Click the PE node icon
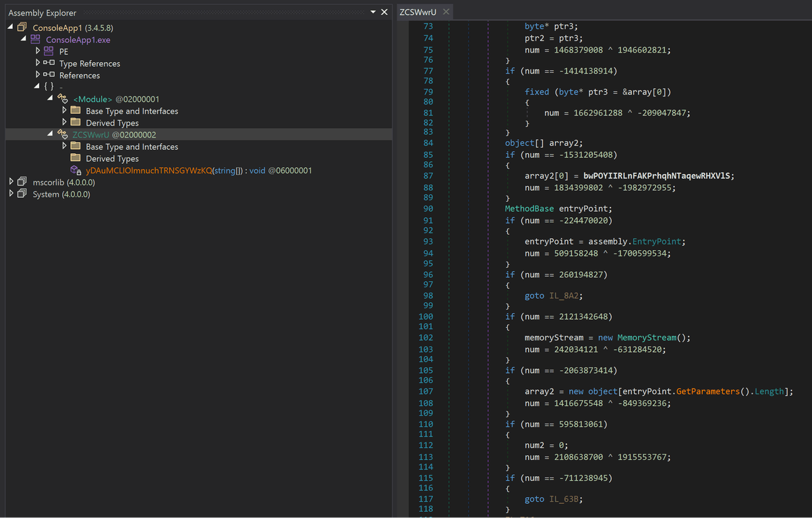Viewport: 812px width, 518px height. pyautogui.click(x=49, y=51)
